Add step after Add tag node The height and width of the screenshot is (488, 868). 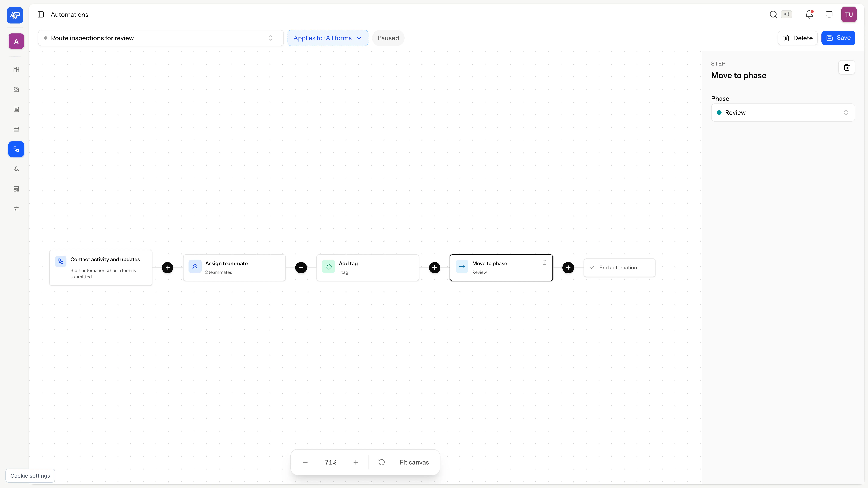click(x=435, y=268)
